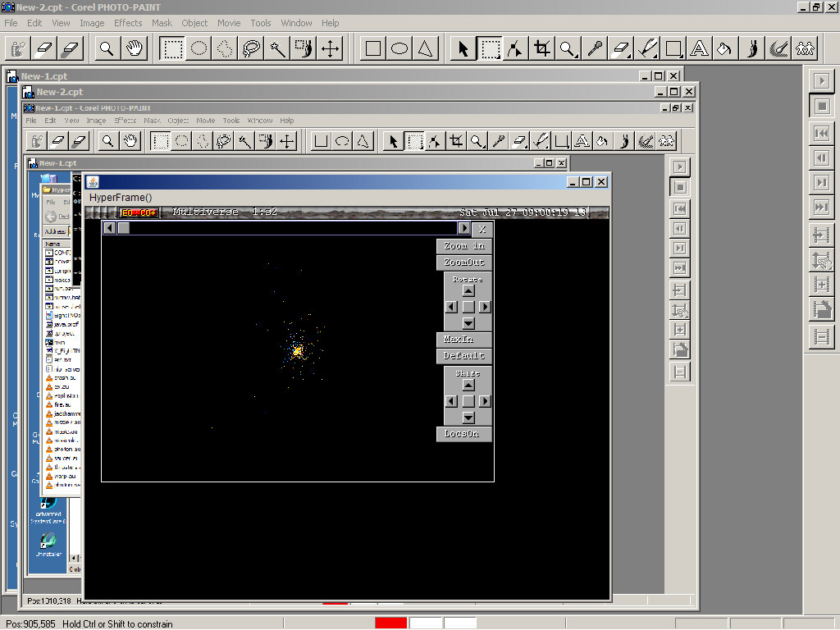The height and width of the screenshot is (630, 840).
Task: Toggle the LocsOn button in HyperFrame
Action: pyautogui.click(x=464, y=433)
